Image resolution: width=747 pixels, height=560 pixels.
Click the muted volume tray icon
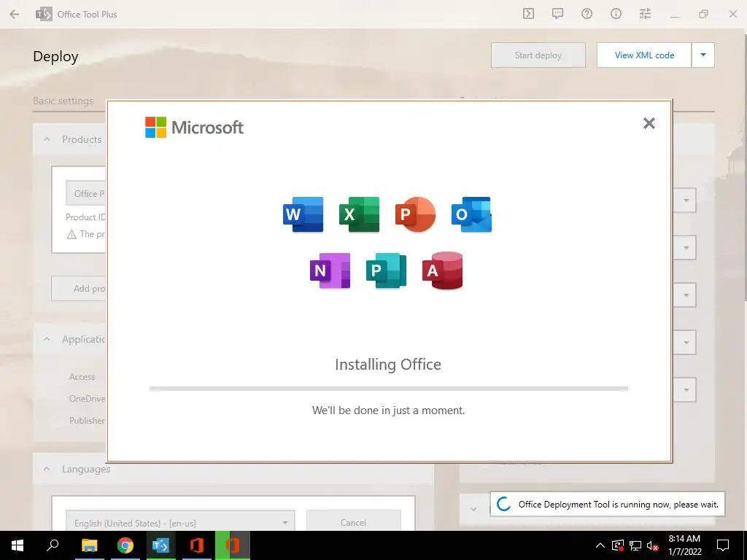click(x=653, y=545)
